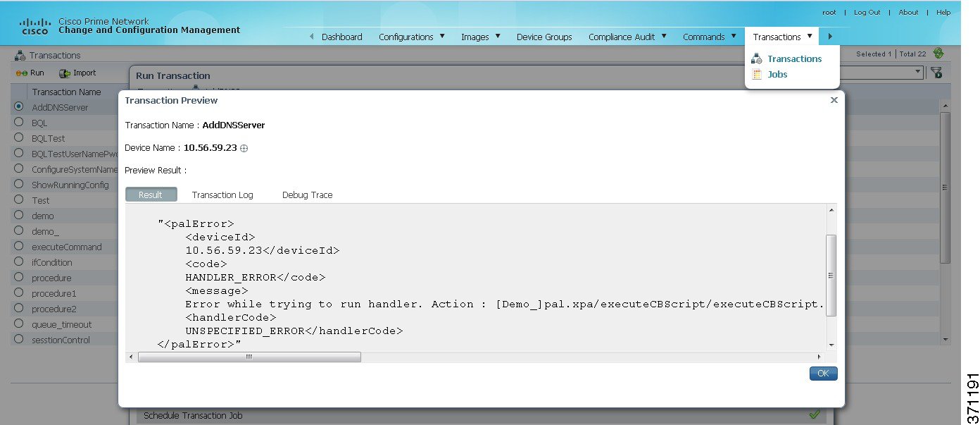Click the Log Out link
980x425 pixels.
coord(867,12)
